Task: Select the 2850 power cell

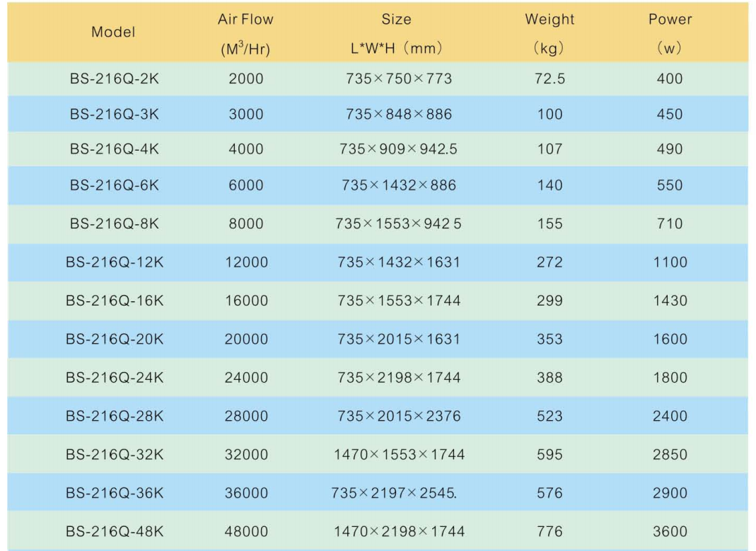Action: tap(670, 454)
